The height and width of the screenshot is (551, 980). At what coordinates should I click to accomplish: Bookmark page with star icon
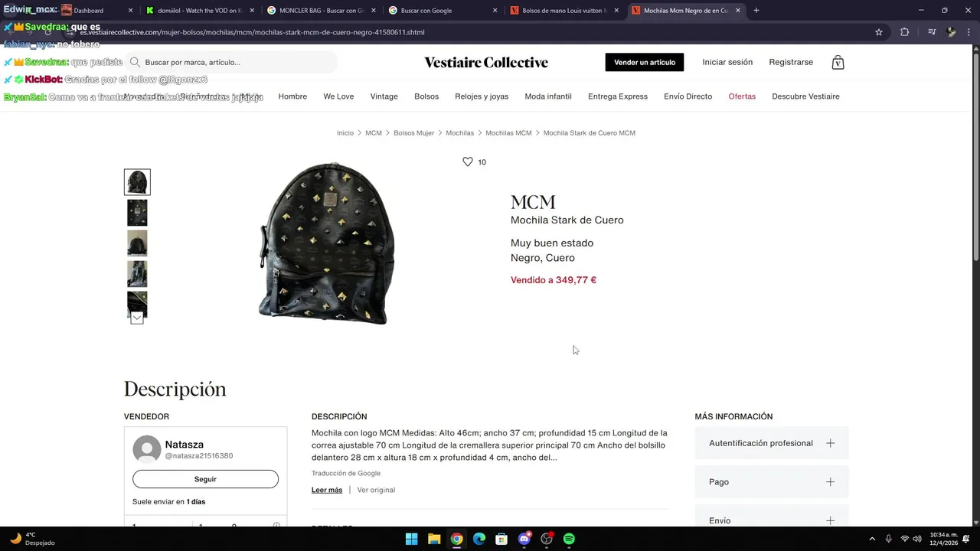[879, 32]
